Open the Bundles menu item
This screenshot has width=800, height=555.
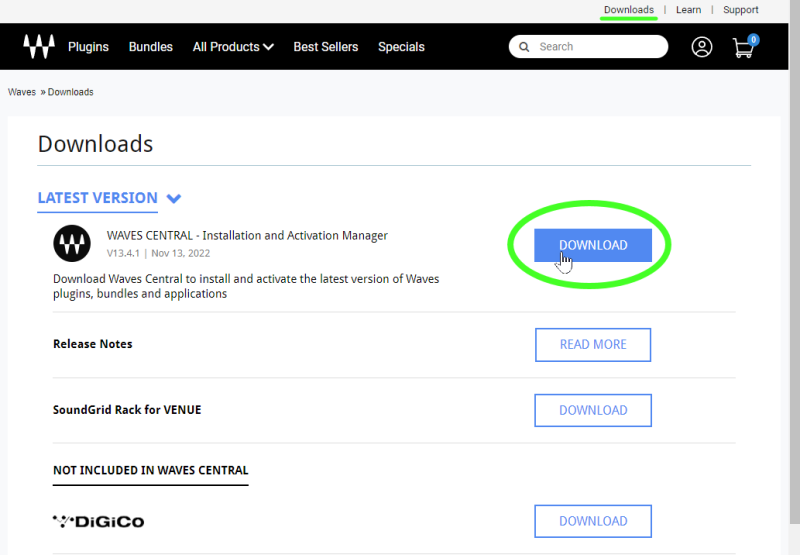[x=151, y=47]
